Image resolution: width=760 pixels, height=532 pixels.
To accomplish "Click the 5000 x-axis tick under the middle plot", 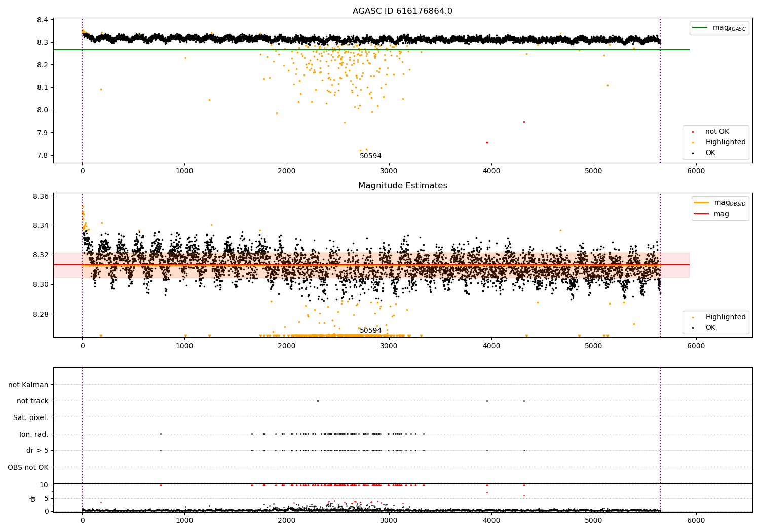I will 593,346.
